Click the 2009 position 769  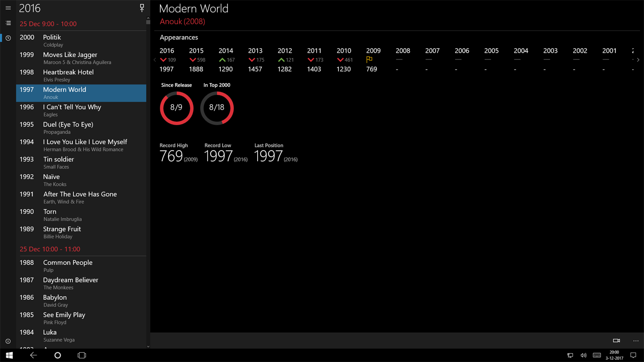[372, 69]
